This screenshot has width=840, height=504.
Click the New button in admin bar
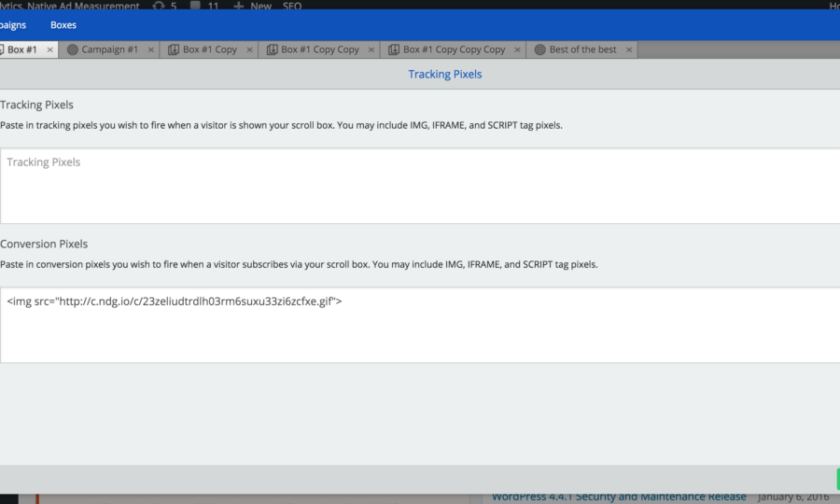253,6
